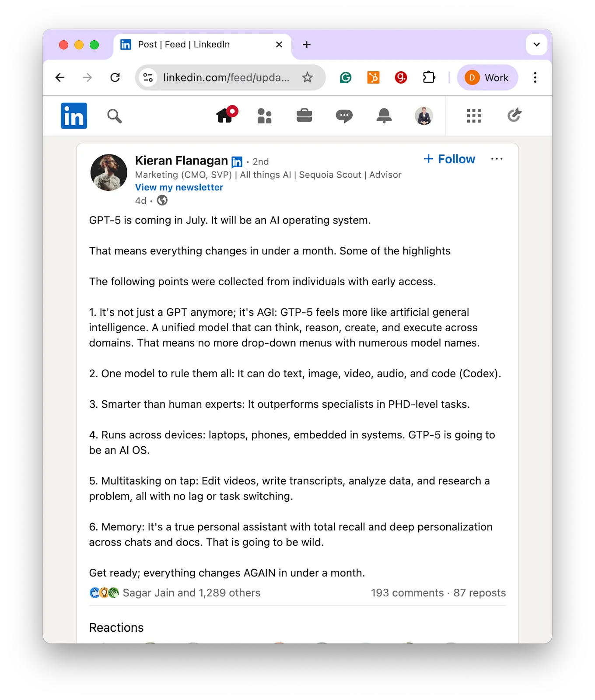Viewport: 595px width, 700px height.
Task: Click the 2nd degree connection label
Action: click(261, 161)
